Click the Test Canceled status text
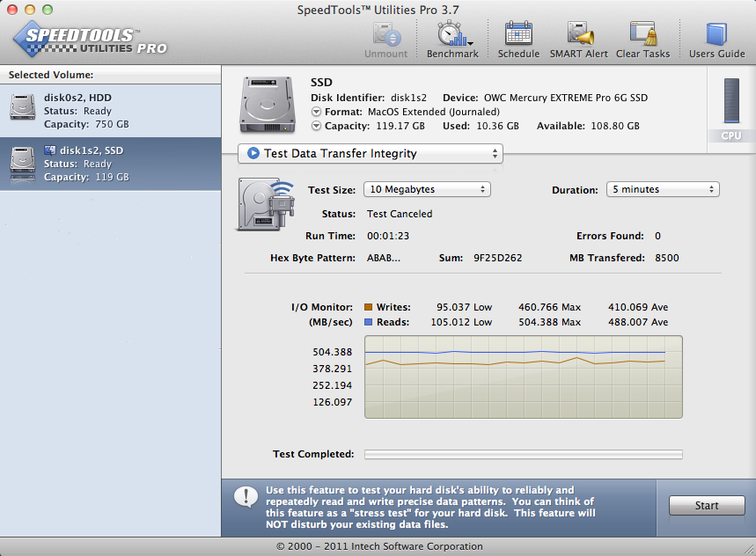Screen dimensions: 756x556 tap(400, 214)
